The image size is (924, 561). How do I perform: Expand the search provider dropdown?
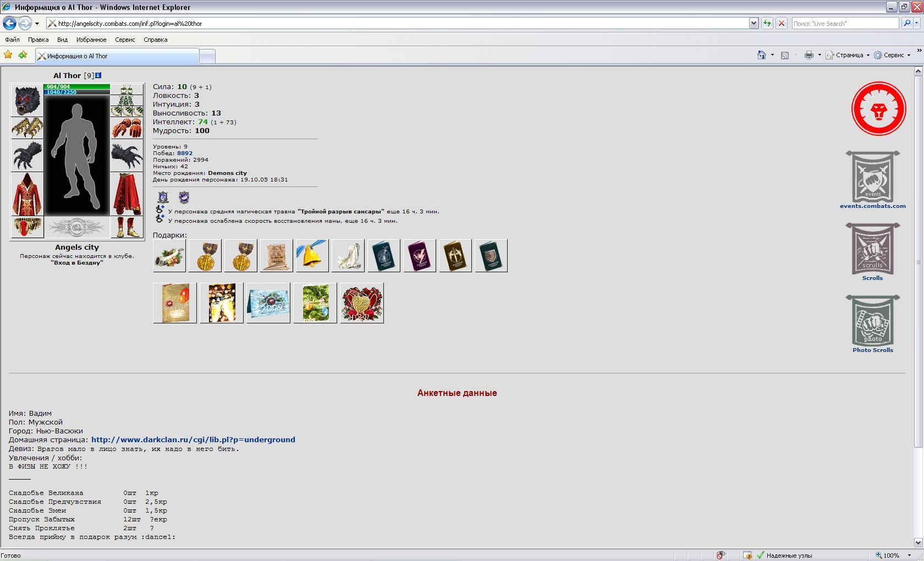click(x=917, y=23)
